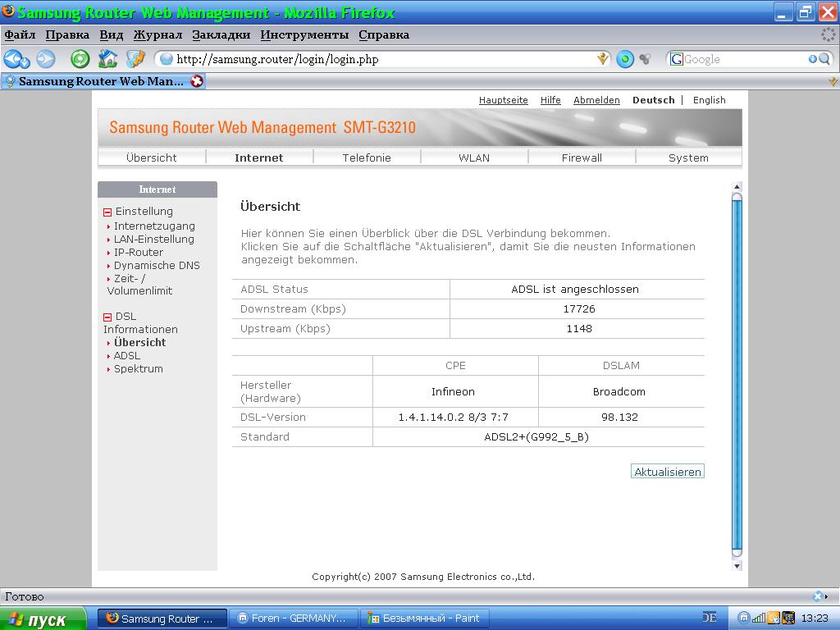The width and height of the screenshot is (840, 630).
Task: Close the Samsung Router tab with red X
Action: pos(197,81)
